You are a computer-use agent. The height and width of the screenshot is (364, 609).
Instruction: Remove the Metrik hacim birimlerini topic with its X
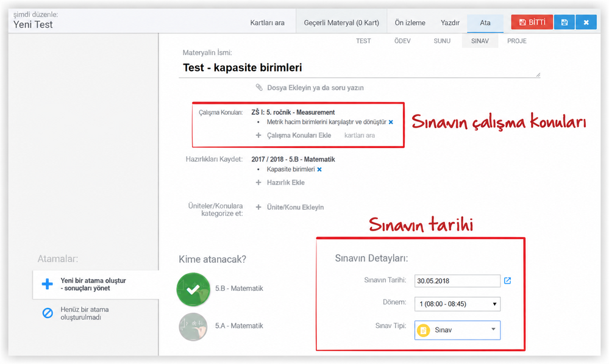point(391,122)
